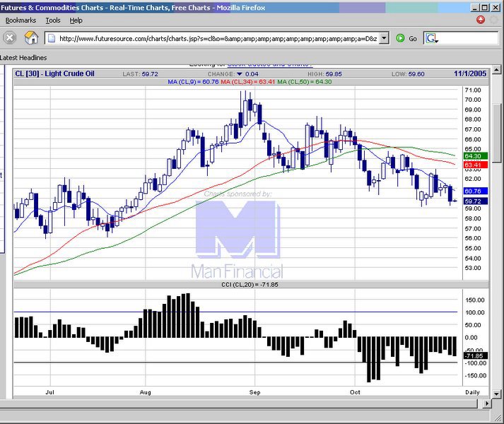Screen dimensions: 504x424
Task: Click the CL [30] - Light Crude Oil title
Action: click(x=54, y=73)
